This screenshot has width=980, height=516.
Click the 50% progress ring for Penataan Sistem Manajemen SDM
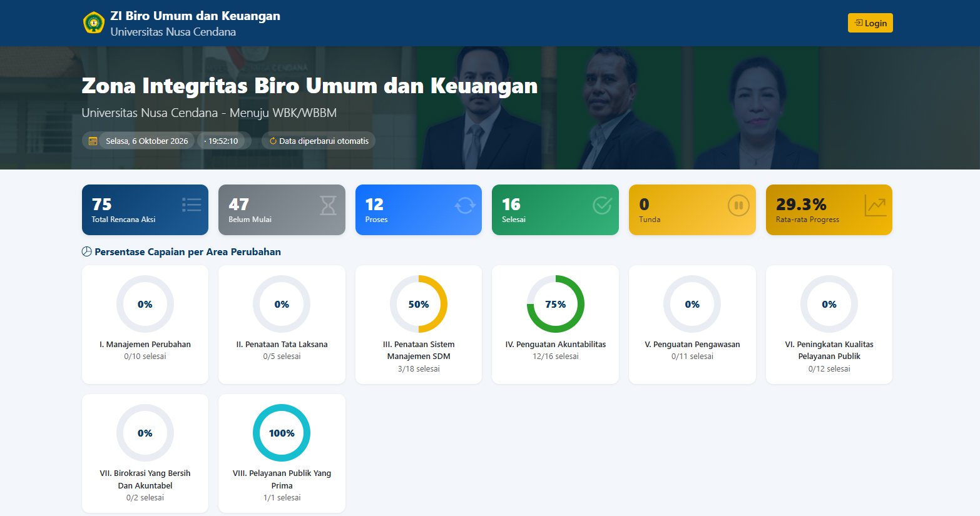[419, 304]
